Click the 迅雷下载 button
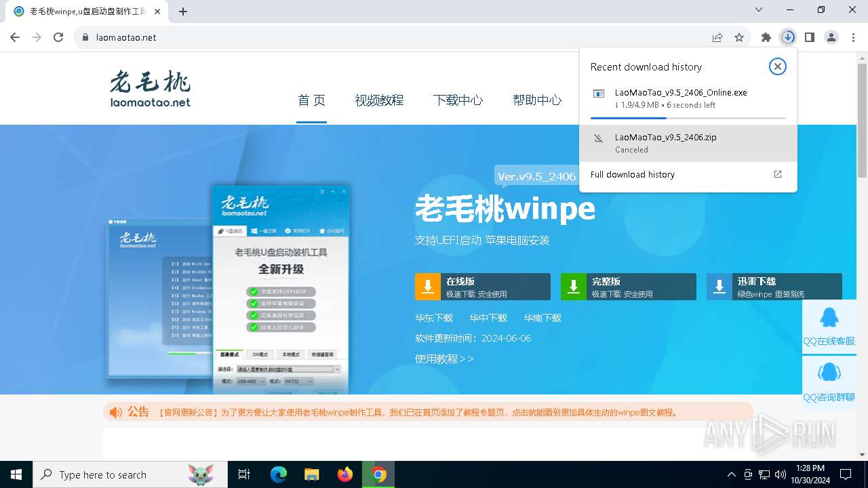This screenshot has width=868, height=488. 774,287
